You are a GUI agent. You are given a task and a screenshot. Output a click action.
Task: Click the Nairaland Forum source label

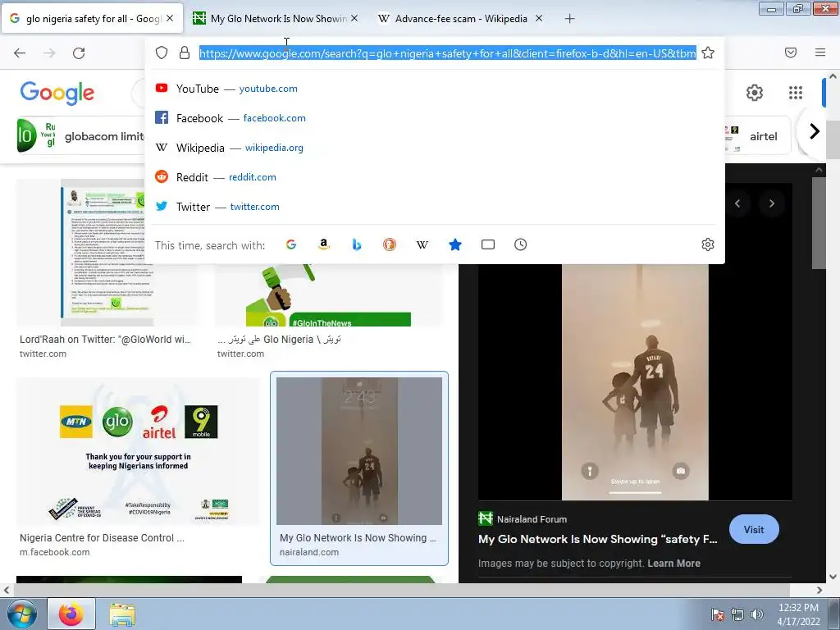(x=532, y=519)
